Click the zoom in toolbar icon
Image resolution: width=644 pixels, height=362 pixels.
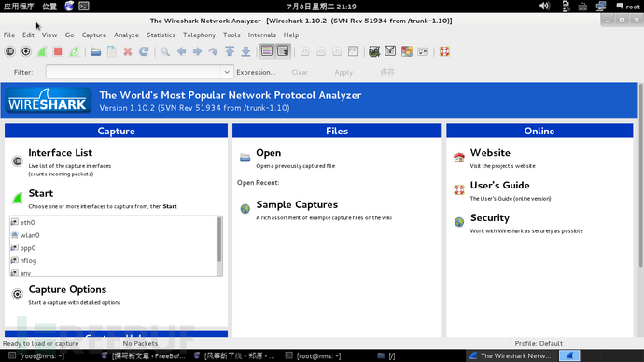tap(305, 51)
